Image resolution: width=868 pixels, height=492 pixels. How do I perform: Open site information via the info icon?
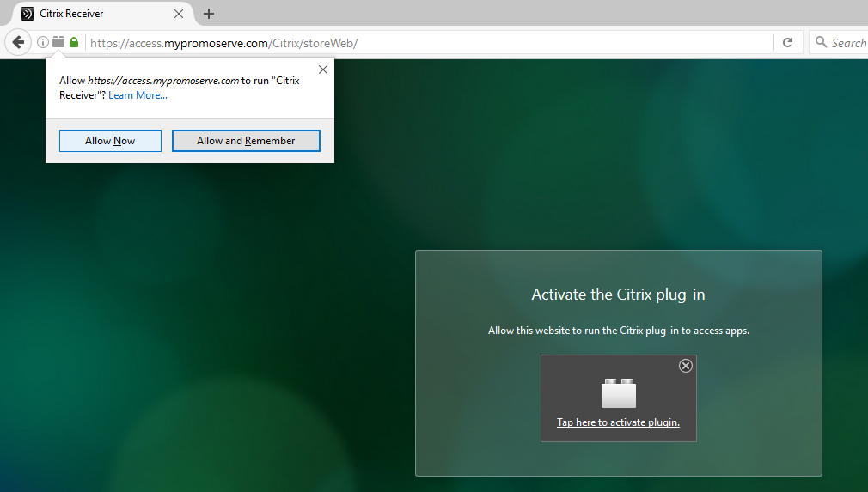43,42
